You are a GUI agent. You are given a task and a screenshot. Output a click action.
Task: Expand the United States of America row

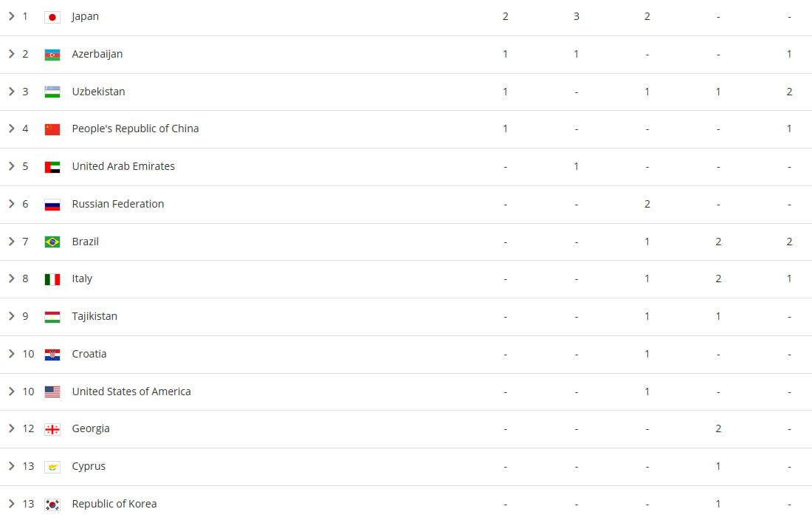coord(11,392)
